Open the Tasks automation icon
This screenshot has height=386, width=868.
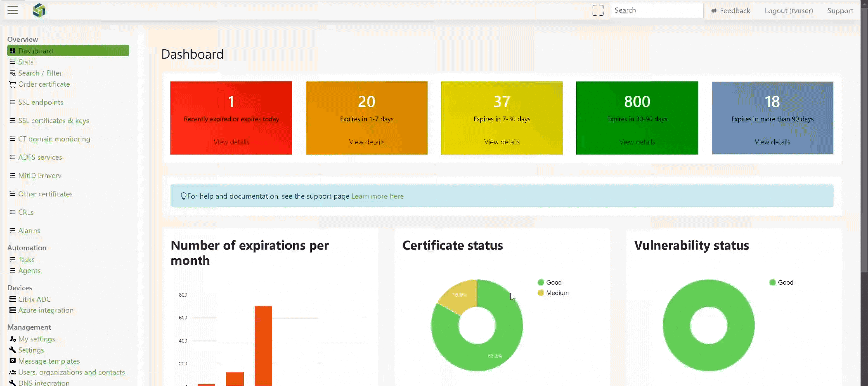point(12,259)
